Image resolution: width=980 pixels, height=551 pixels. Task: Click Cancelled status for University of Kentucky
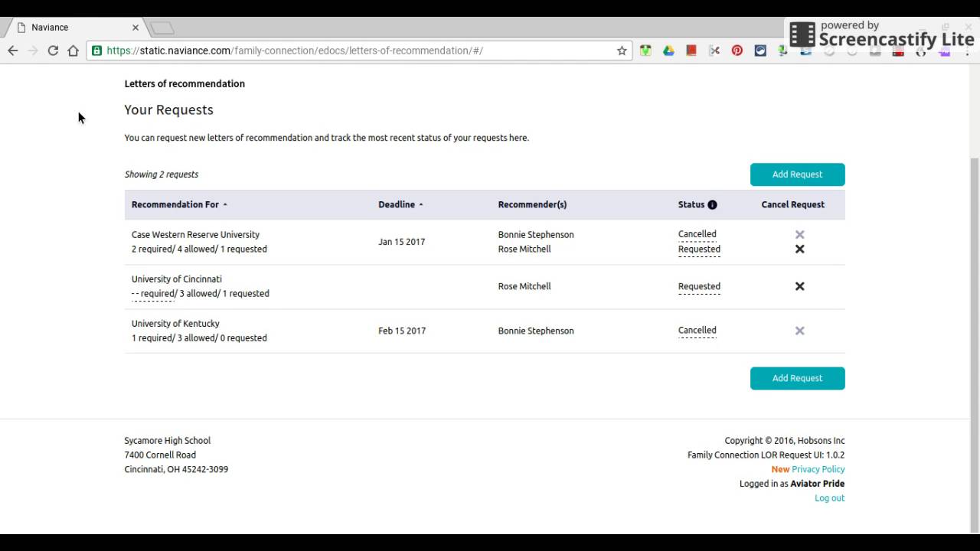coord(697,331)
